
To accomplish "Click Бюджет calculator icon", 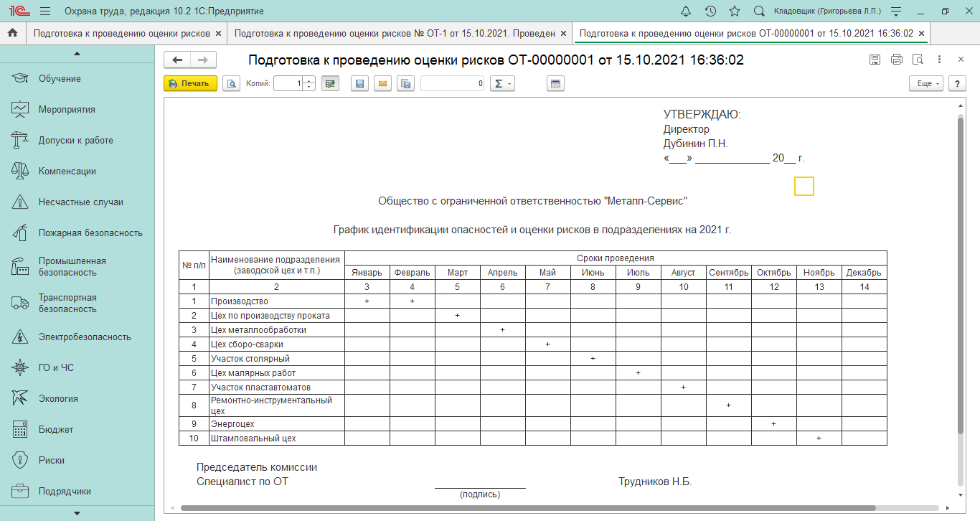I will click(20, 430).
